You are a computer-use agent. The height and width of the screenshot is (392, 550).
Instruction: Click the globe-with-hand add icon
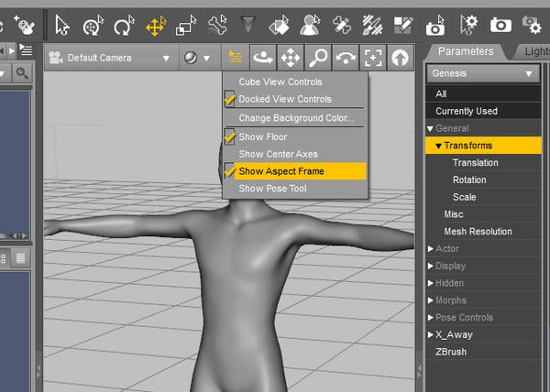pos(24,25)
